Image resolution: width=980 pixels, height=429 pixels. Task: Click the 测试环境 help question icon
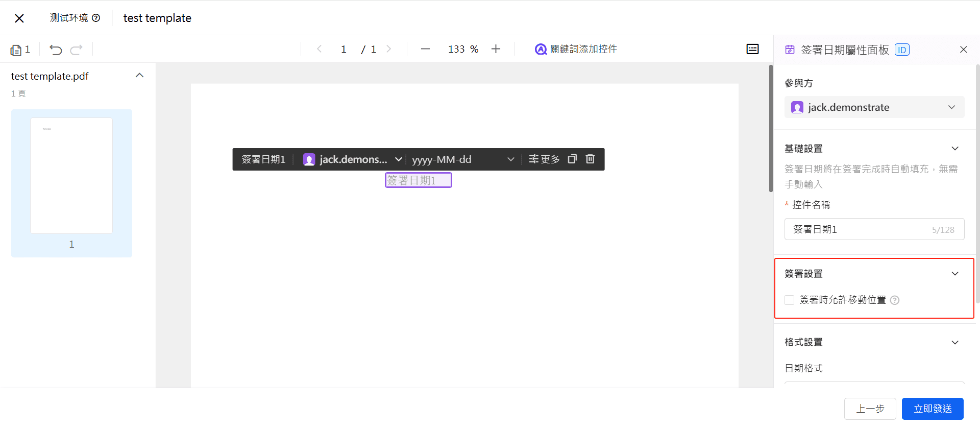pos(96,18)
